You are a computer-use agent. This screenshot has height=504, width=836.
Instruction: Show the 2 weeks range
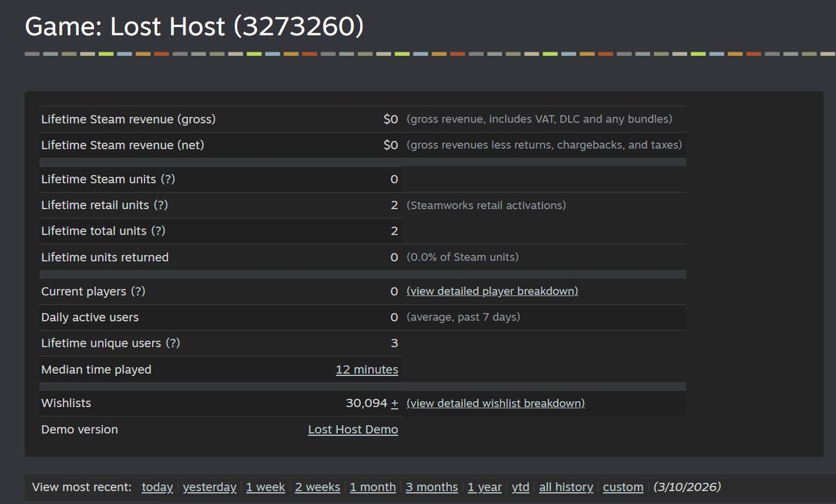tap(318, 487)
